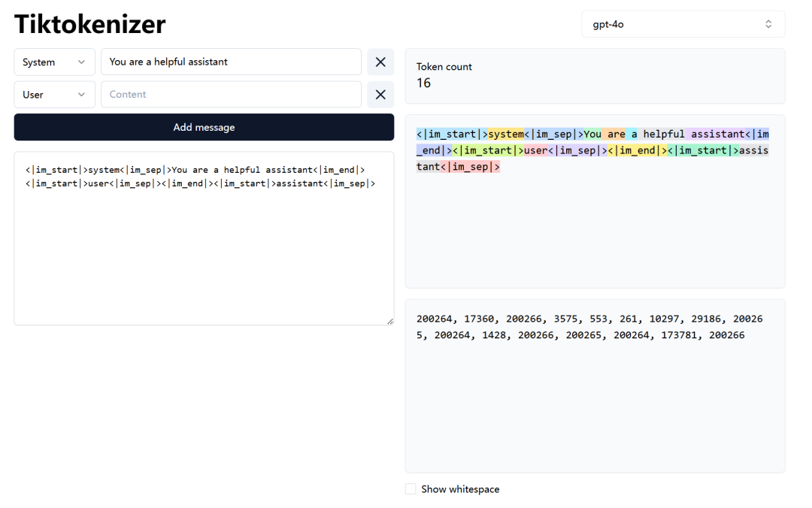
Task: Click inside the raw prompt text area
Action: pos(204,239)
